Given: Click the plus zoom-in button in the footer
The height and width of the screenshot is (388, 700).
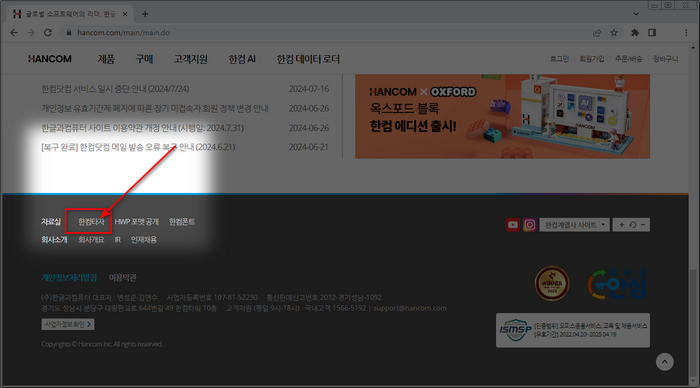Looking at the screenshot, I should [621, 225].
